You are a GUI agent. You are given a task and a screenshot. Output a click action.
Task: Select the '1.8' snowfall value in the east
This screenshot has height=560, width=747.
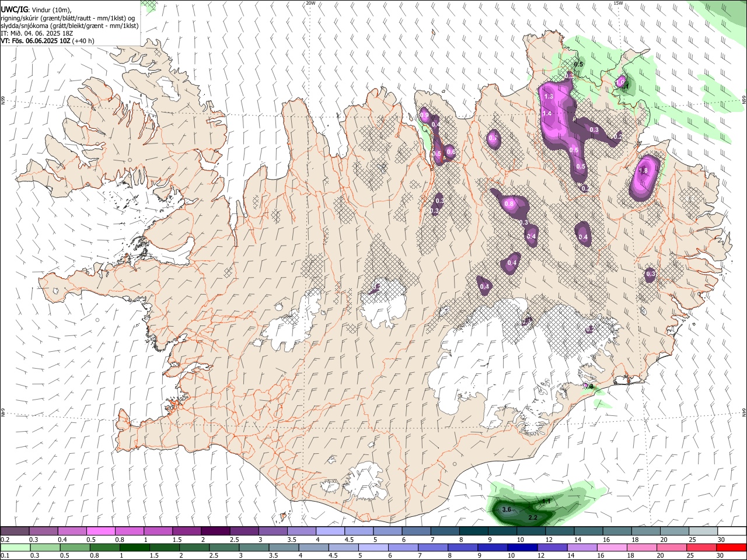coord(644,171)
